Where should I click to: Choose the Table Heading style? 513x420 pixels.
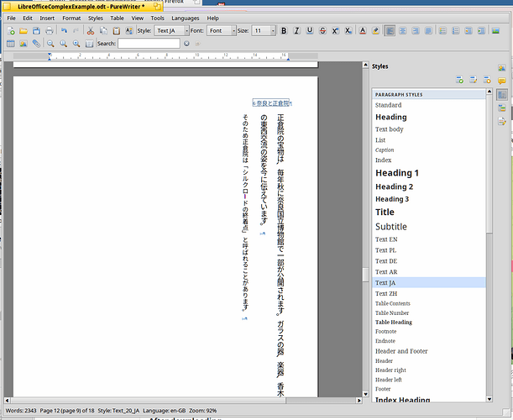(x=429, y=322)
